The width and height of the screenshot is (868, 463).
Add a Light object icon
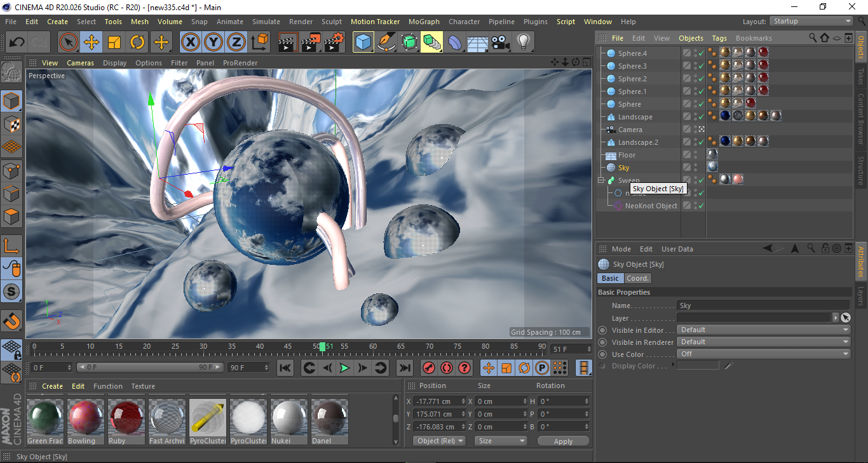point(523,43)
